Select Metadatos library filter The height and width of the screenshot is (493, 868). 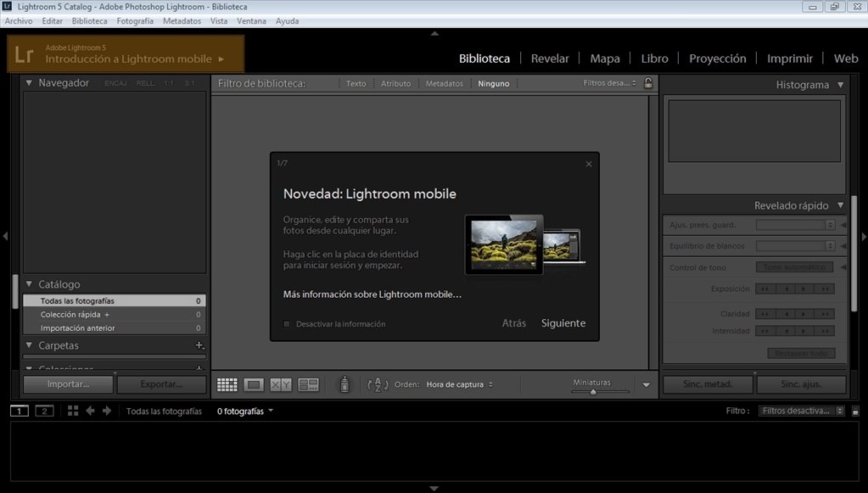(444, 83)
